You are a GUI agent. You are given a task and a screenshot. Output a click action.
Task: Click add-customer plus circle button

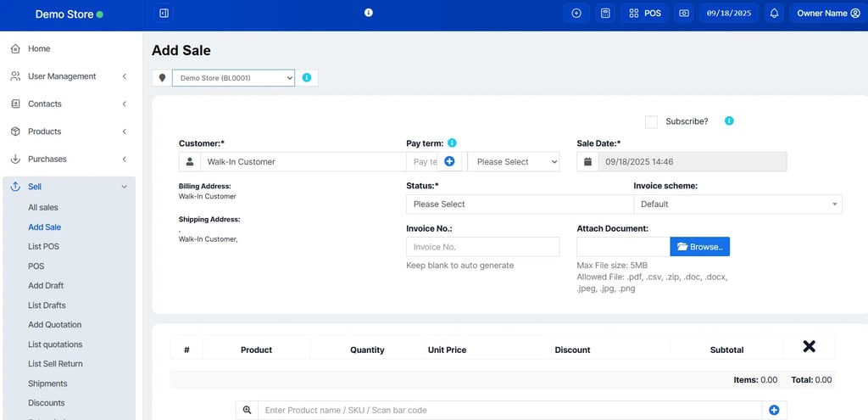pos(449,162)
